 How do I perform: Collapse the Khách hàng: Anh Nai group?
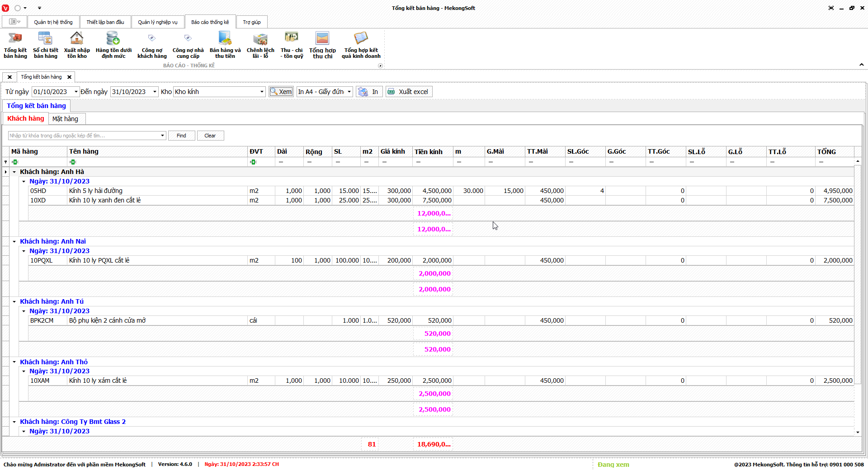(14, 242)
